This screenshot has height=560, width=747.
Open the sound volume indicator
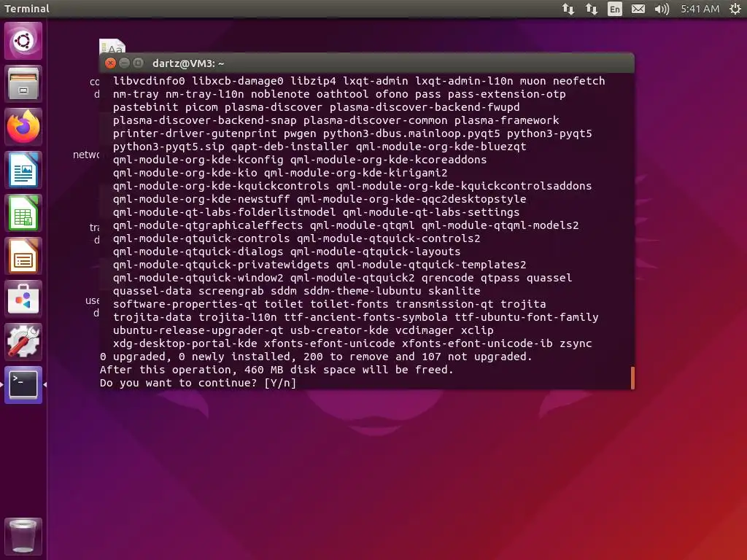(662, 9)
